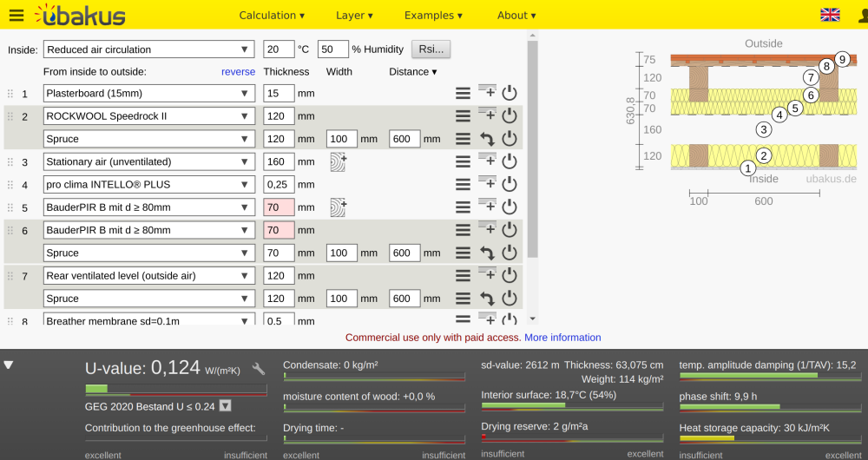Click the phase shift rating bar
This screenshot has width=868, height=460.
[770, 407]
